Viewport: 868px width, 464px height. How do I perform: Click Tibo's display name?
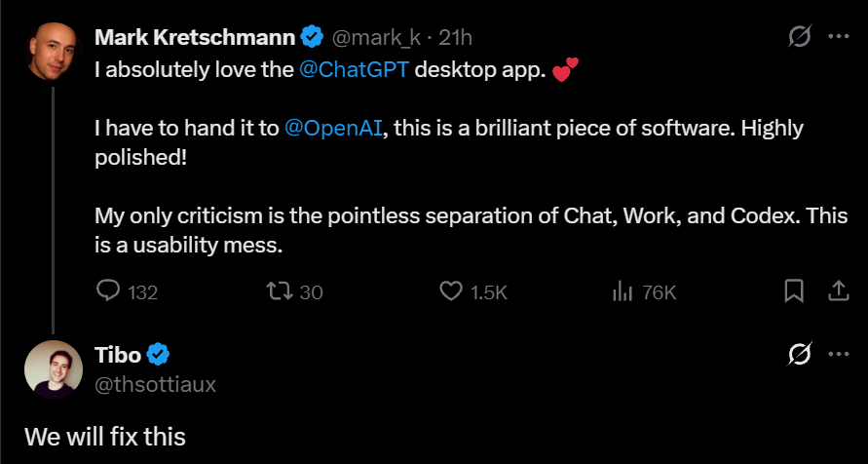coord(118,355)
